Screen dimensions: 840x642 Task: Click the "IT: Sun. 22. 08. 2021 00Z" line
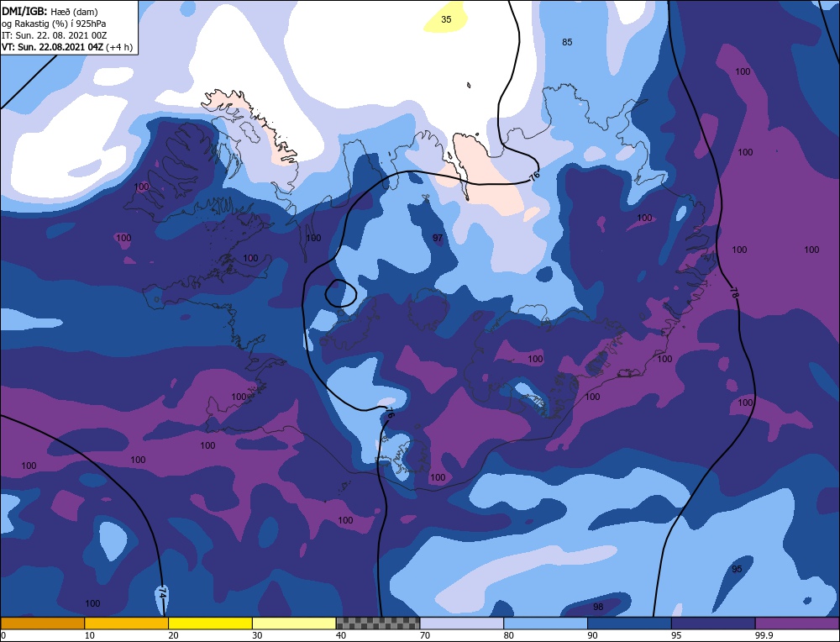point(54,35)
